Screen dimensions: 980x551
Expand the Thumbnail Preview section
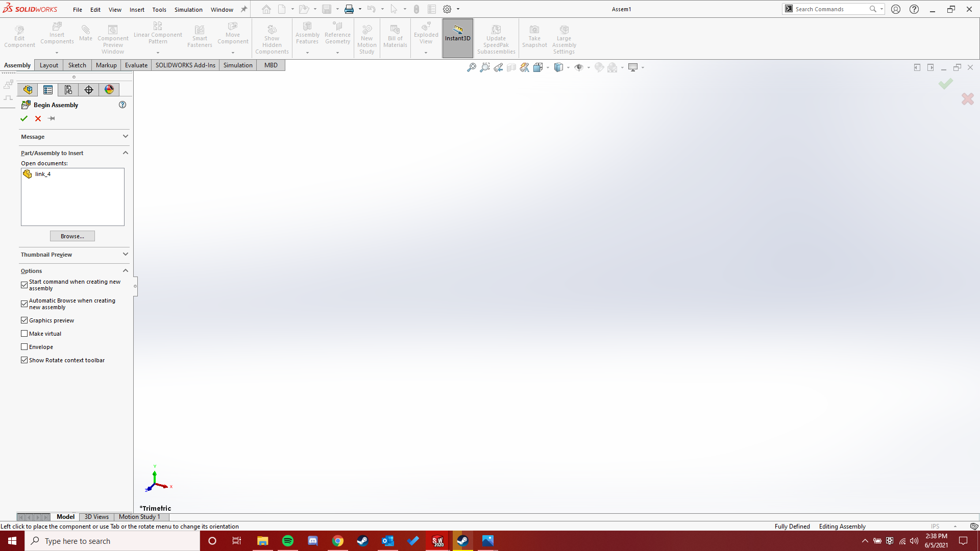(125, 255)
